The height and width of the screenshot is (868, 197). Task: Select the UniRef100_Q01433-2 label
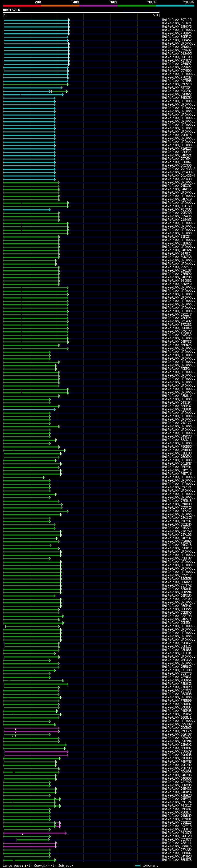[179, 169]
